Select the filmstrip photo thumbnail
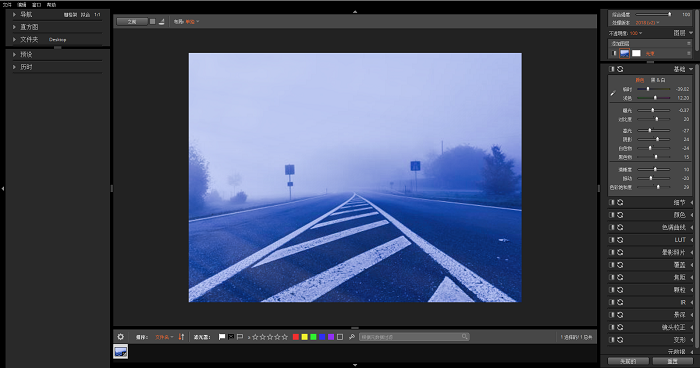 click(121, 351)
